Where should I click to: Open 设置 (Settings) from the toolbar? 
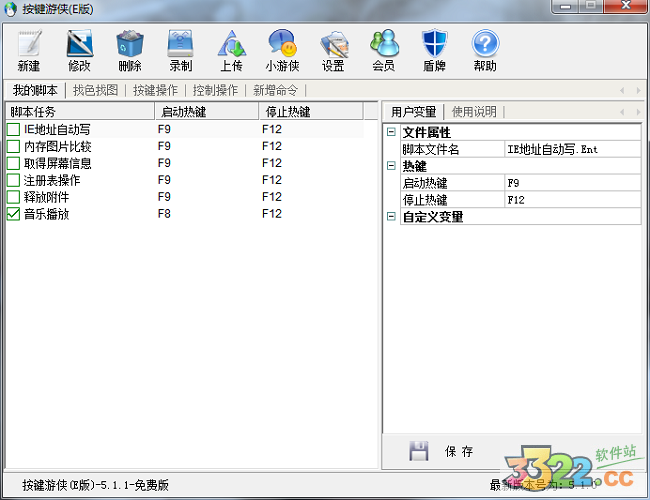pos(333,45)
